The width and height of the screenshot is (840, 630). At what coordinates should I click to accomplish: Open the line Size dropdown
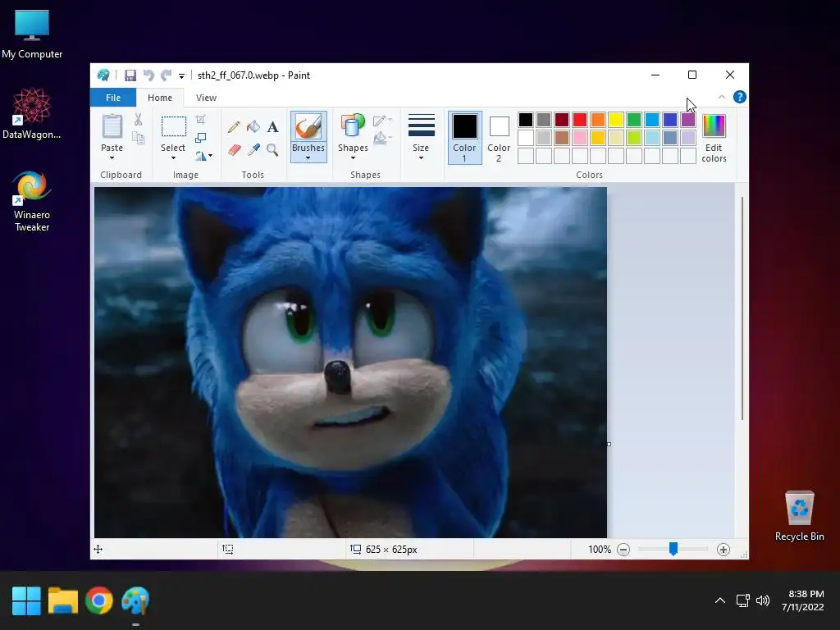(x=421, y=137)
